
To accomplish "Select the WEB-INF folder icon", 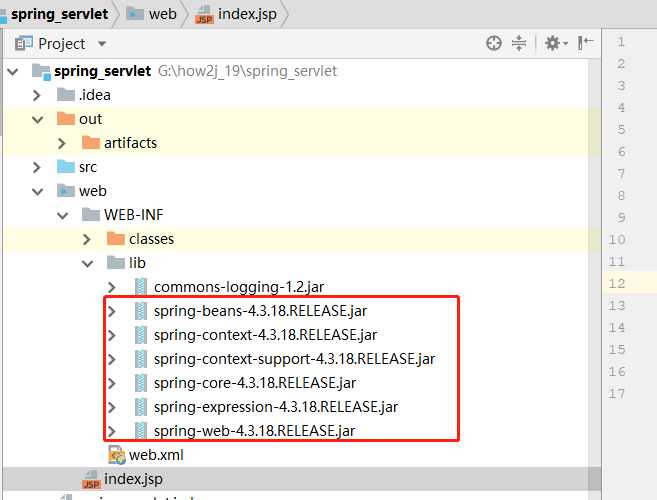I will click(91, 215).
